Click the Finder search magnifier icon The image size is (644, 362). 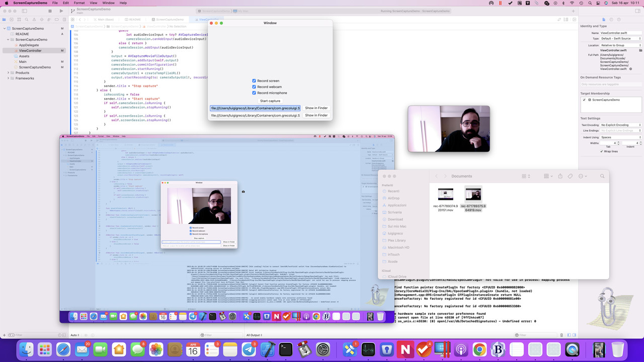point(602,176)
